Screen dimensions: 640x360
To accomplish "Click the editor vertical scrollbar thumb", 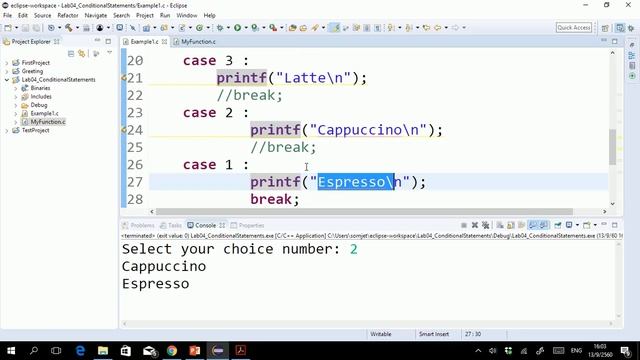I will (x=613, y=147).
